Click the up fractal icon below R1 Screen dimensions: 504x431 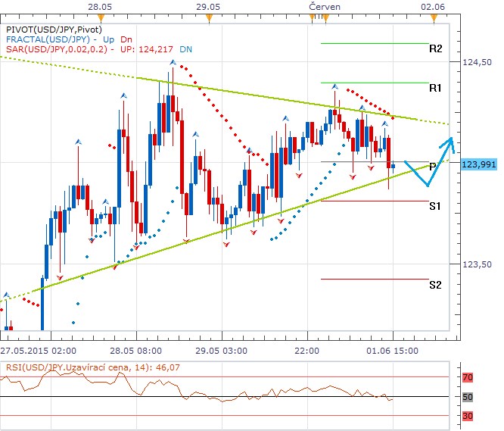coord(335,86)
